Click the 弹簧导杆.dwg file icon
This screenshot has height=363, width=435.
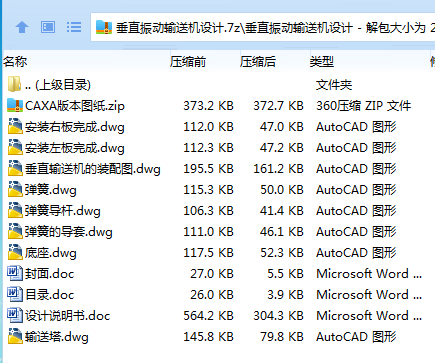pyautogui.click(x=15, y=210)
